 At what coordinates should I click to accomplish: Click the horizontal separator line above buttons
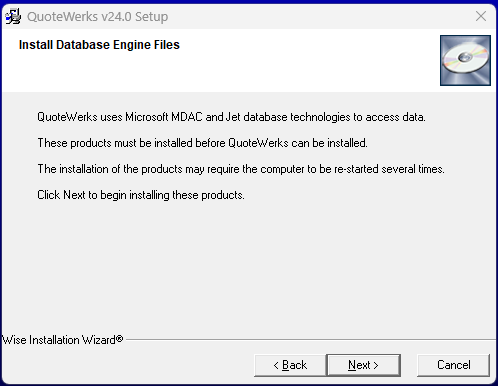click(311, 340)
